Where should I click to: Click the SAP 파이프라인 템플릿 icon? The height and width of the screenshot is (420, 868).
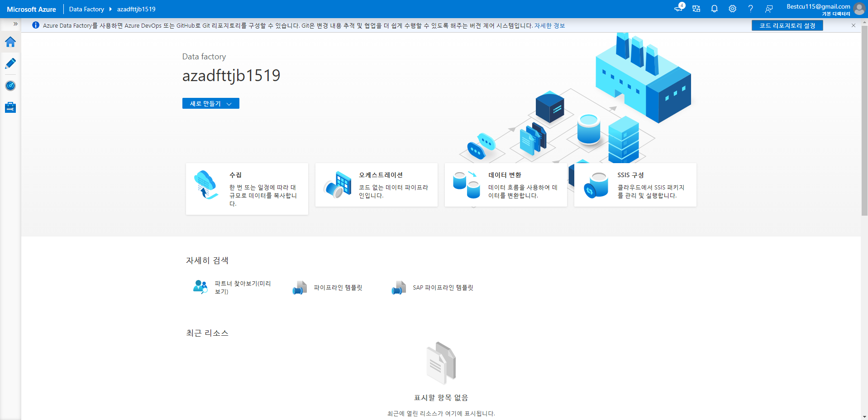point(399,287)
